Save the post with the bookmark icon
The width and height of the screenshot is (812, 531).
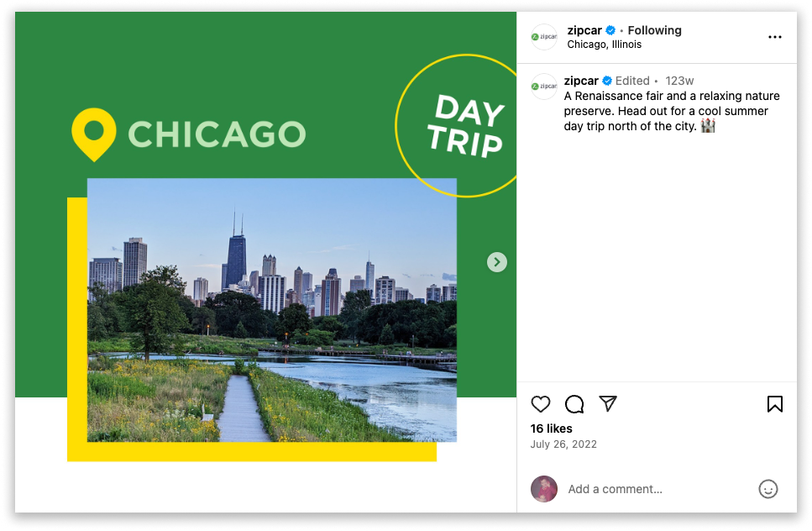775,404
